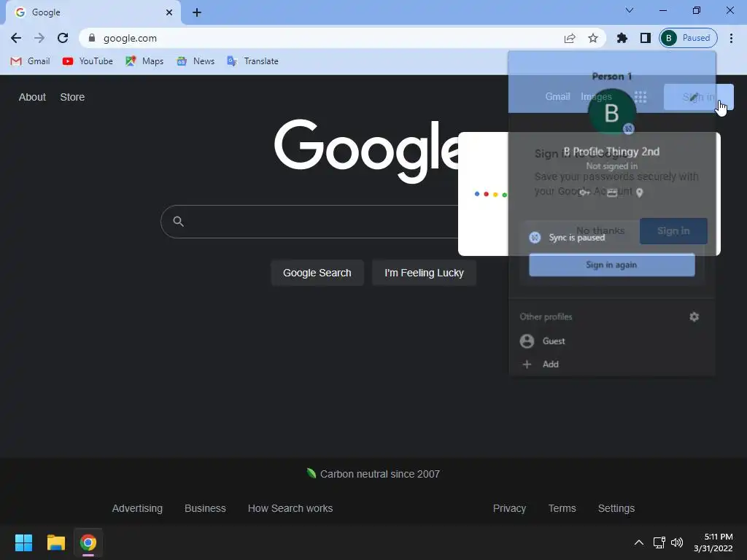Open the clock showing 5:11 PM
Screen dimensions: 747x560
click(x=713, y=542)
